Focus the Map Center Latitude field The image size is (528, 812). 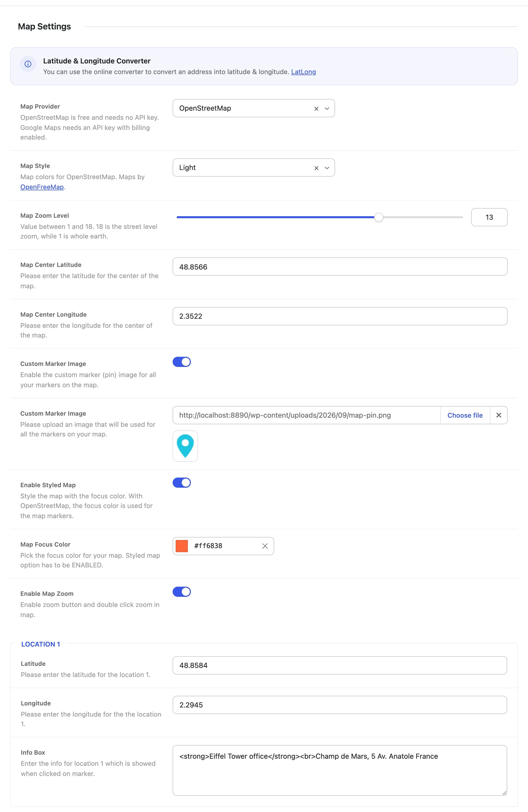[340, 266]
